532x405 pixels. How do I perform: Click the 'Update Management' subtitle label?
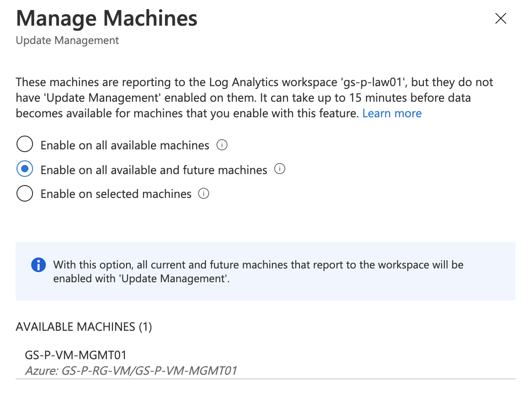pos(67,40)
